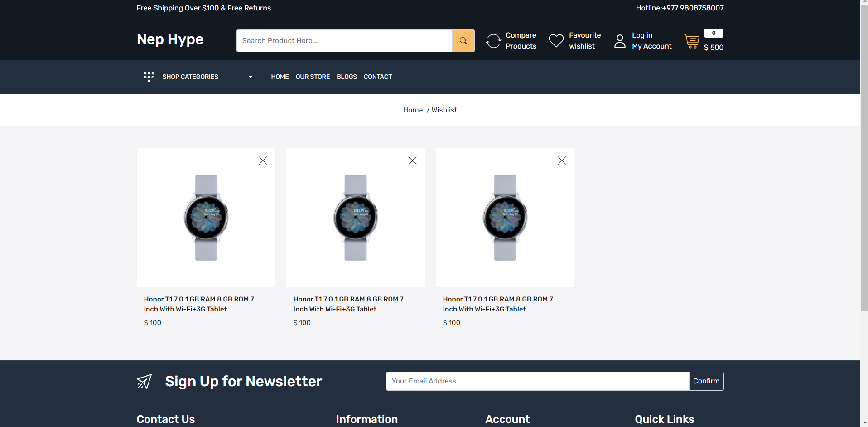Remove the third wishlist tablet item
The height and width of the screenshot is (427, 868).
562,160
